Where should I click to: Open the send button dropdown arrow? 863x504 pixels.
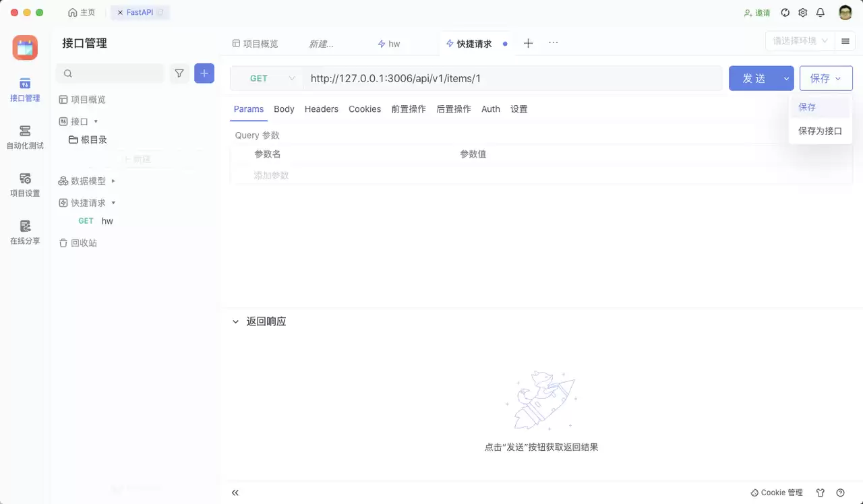click(786, 78)
